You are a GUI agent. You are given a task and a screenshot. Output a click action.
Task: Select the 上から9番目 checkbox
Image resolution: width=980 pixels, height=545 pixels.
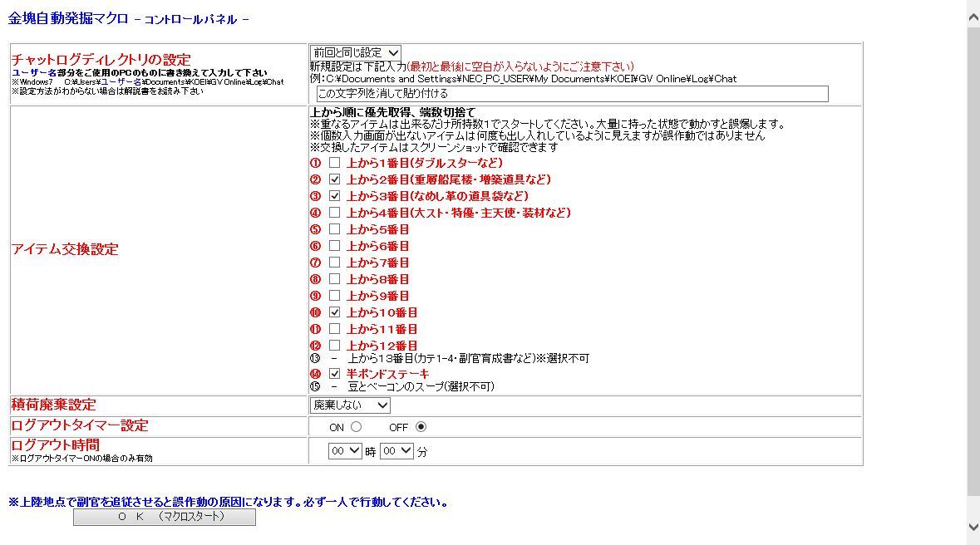[334, 296]
